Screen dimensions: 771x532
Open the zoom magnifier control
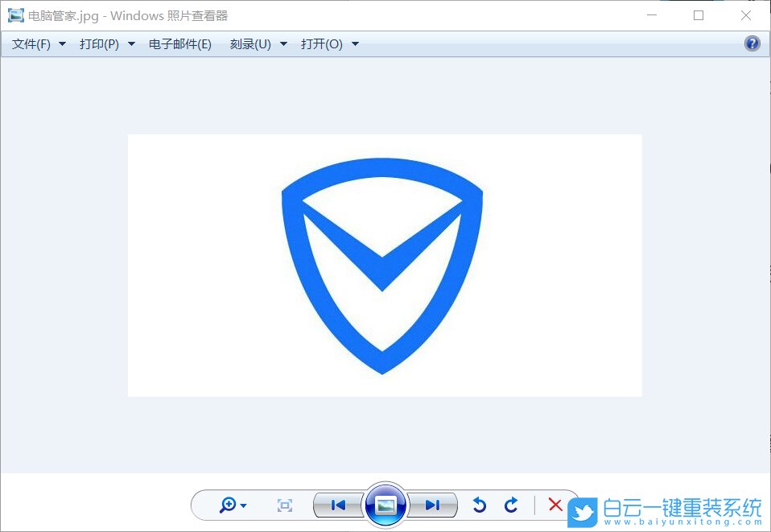click(228, 505)
